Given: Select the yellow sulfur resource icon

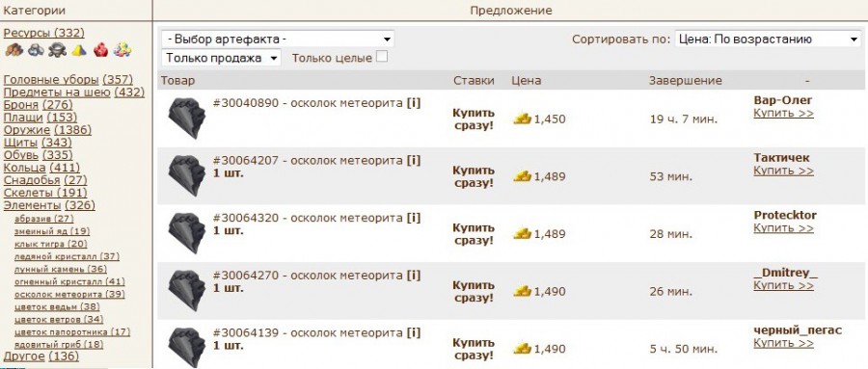Looking at the screenshot, I should [x=79, y=50].
